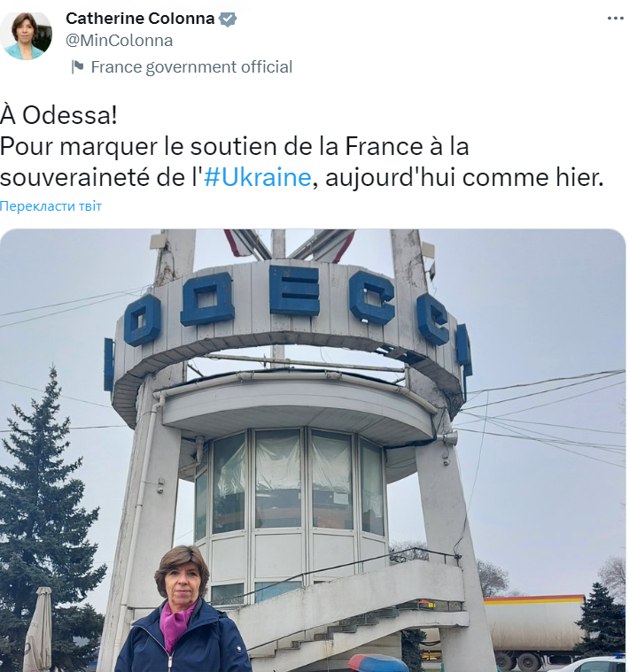Image resolution: width=629 pixels, height=672 pixels.
Task: Open the @MinColonna handle link
Action: tap(120, 41)
